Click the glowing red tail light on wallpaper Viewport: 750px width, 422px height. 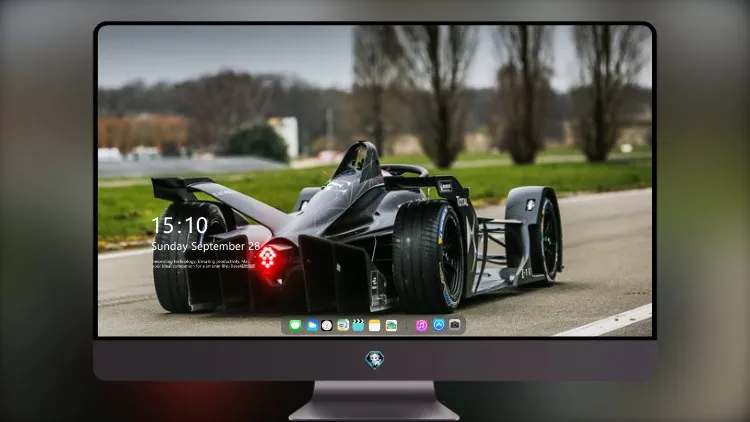(270, 258)
